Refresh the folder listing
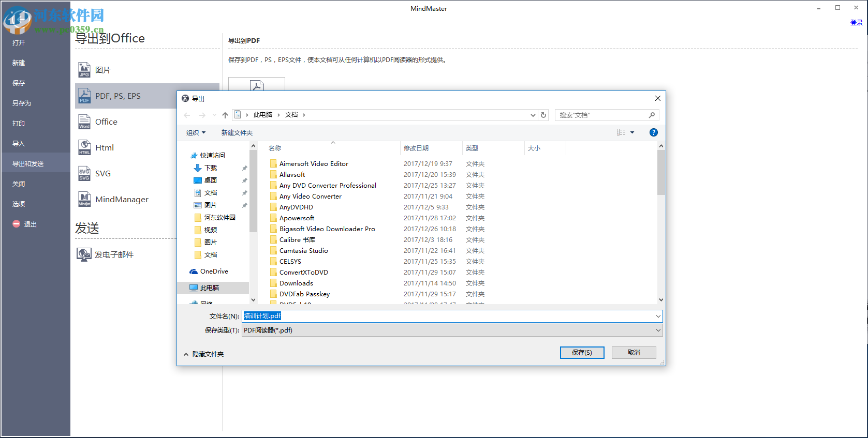868x438 pixels. [x=543, y=115]
